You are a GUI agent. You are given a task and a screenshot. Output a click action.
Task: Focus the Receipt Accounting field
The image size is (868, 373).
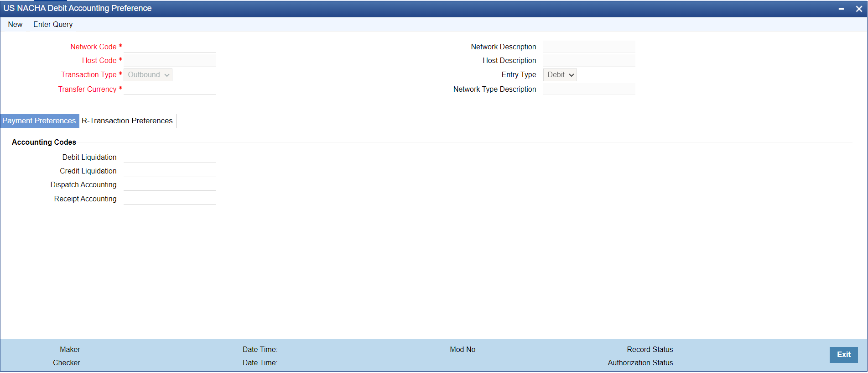point(170,199)
